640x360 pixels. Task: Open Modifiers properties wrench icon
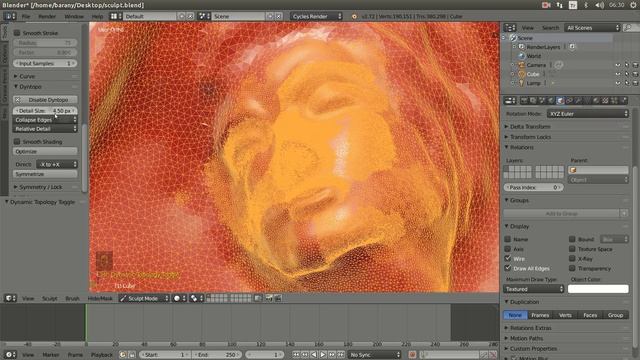tap(578, 100)
